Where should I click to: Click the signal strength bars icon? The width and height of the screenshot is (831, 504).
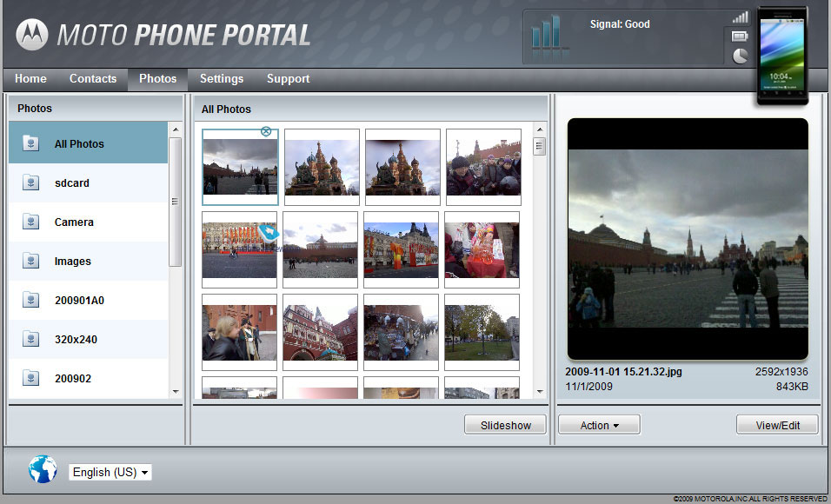pyautogui.click(x=741, y=17)
